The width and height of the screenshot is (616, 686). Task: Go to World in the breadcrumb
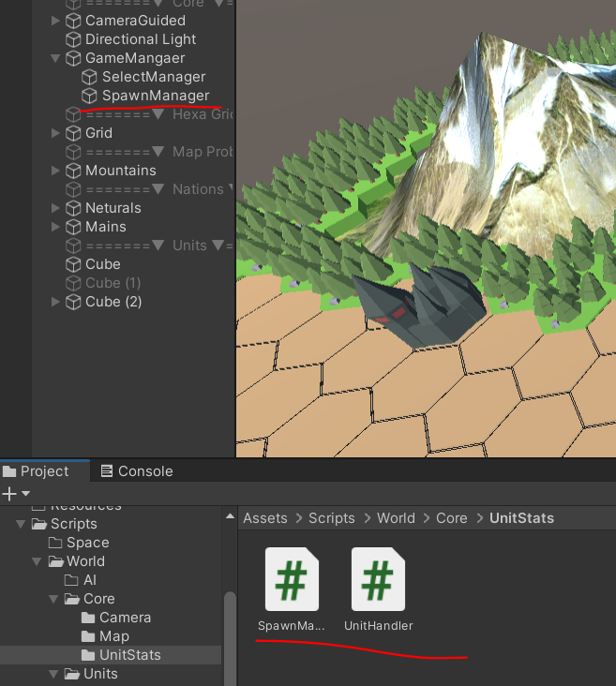click(396, 518)
